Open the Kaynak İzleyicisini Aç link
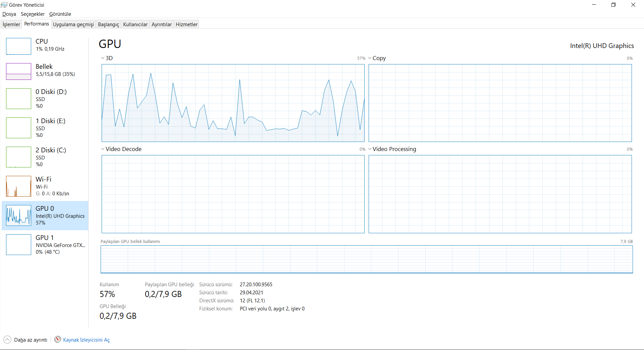 tap(87, 340)
